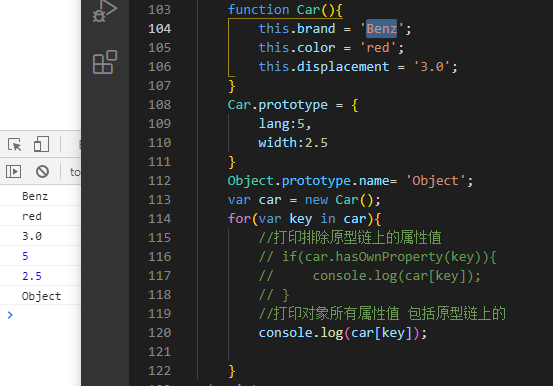553x386 pixels.
Task: Click the commented console.log on line 117
Action: point(370,276)
